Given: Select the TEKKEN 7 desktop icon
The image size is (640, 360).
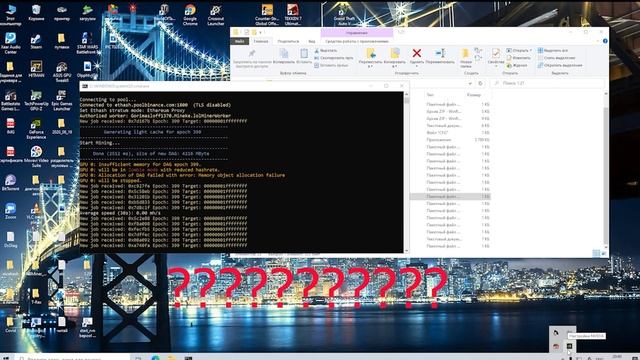Looking at the screenshot, I should click(293, 15).
